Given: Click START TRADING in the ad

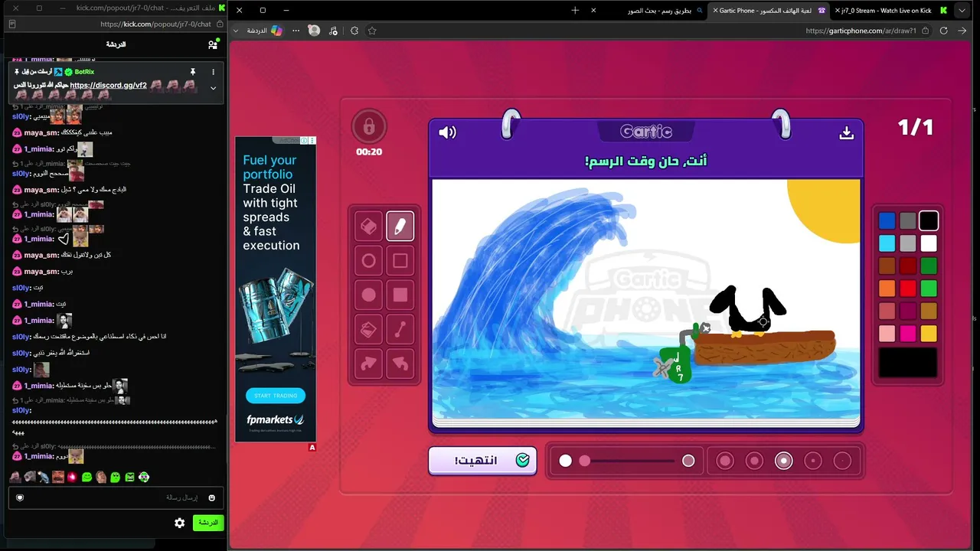Looking at the screenshot, I should click(x=276, y=396).
